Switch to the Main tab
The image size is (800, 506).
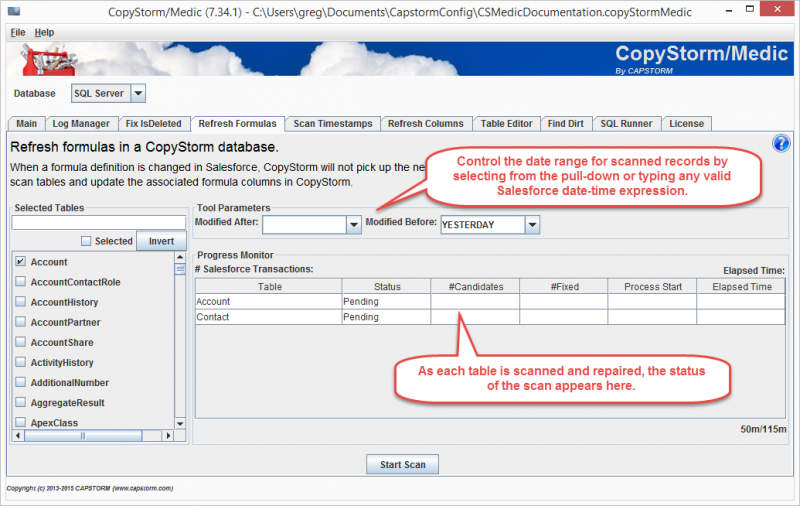coord(27,123)
